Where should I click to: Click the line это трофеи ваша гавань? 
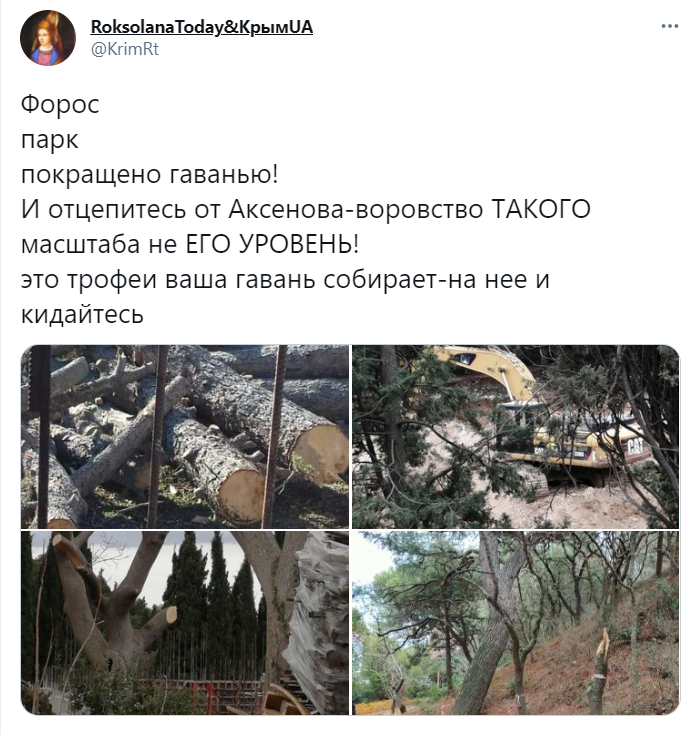[285, 279]
